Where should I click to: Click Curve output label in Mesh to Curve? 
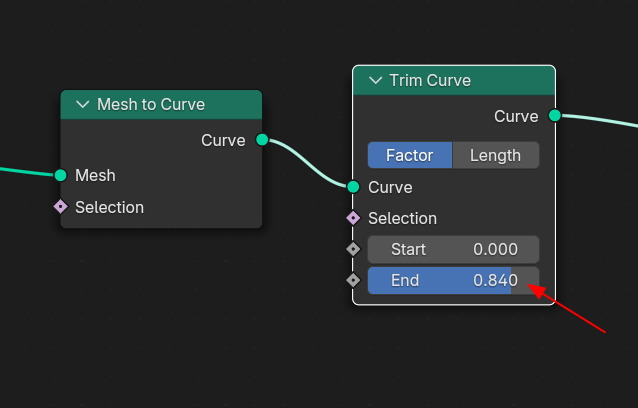coord(223,140)
